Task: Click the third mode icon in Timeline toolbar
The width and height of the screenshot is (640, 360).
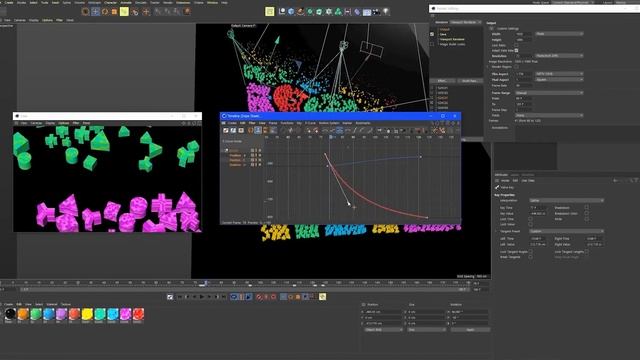Action: 241,130
